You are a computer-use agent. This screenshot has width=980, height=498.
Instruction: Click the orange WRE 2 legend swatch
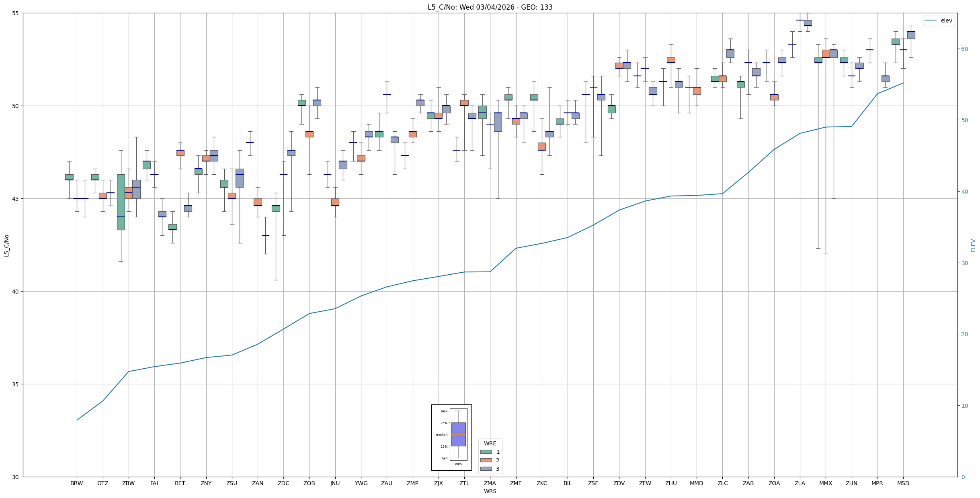(x=486, y=460)
